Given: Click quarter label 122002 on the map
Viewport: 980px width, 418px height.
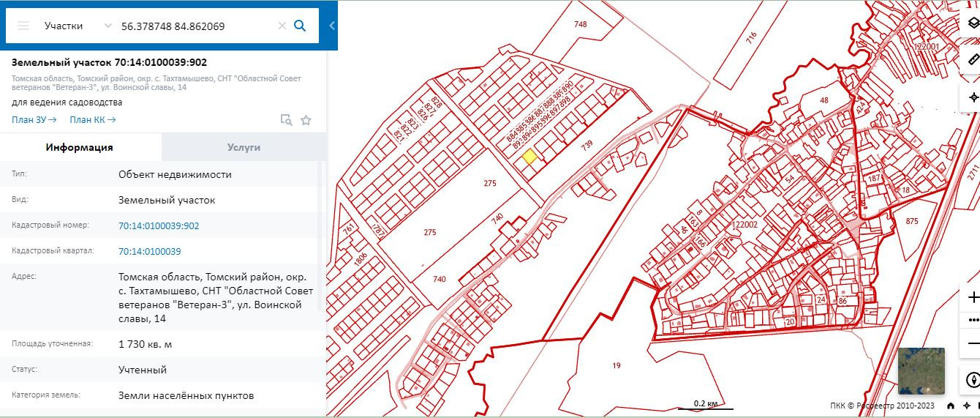Looking at the screenshot, I should (745, 226).
